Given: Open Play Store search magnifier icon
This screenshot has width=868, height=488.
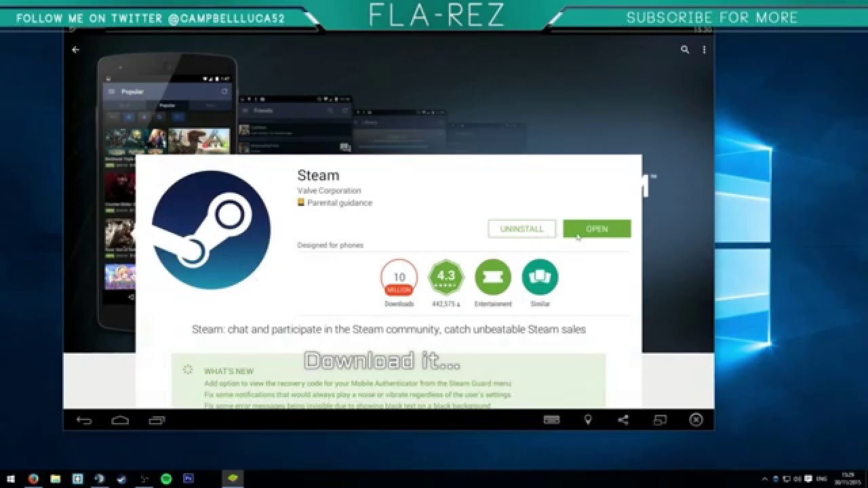Looking at the screenshot, I should pyautogui.click(x=685, y=49).
